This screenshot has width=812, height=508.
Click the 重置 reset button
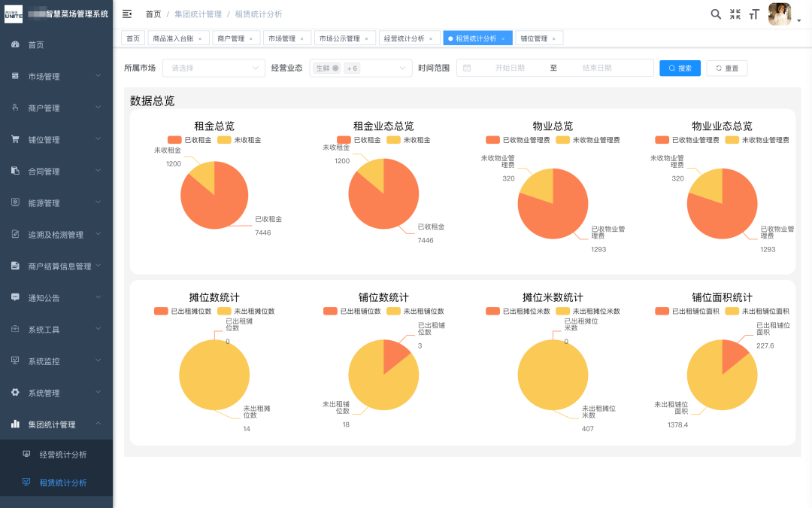[726, 68]
